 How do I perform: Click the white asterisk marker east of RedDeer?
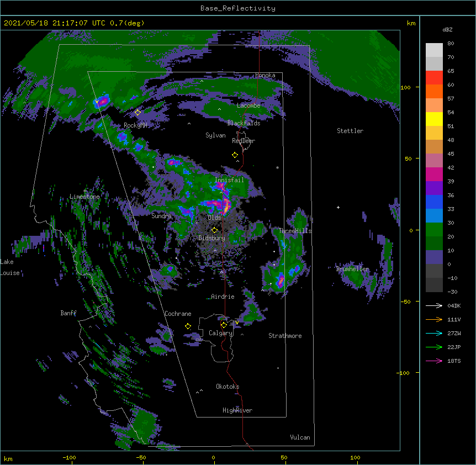(x=277, y=167)
